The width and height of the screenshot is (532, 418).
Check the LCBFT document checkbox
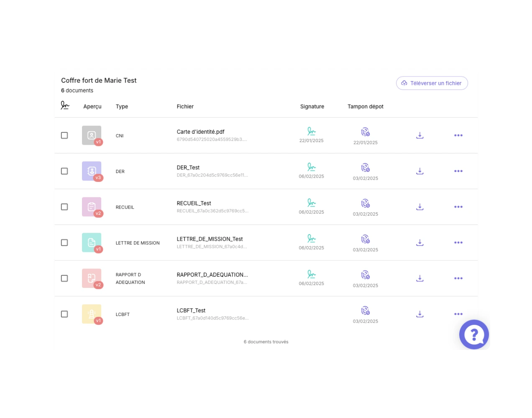point(64,314)
